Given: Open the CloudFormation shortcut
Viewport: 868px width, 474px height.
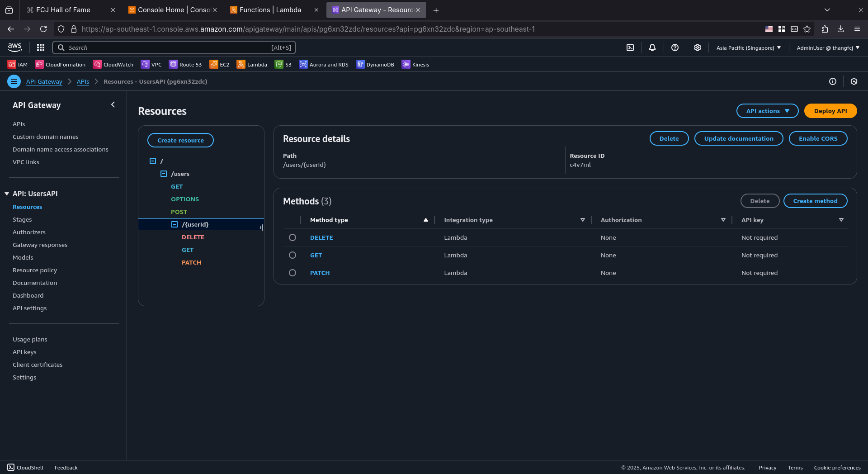Looking at the screenshot, I should click(x=61, y=65).
